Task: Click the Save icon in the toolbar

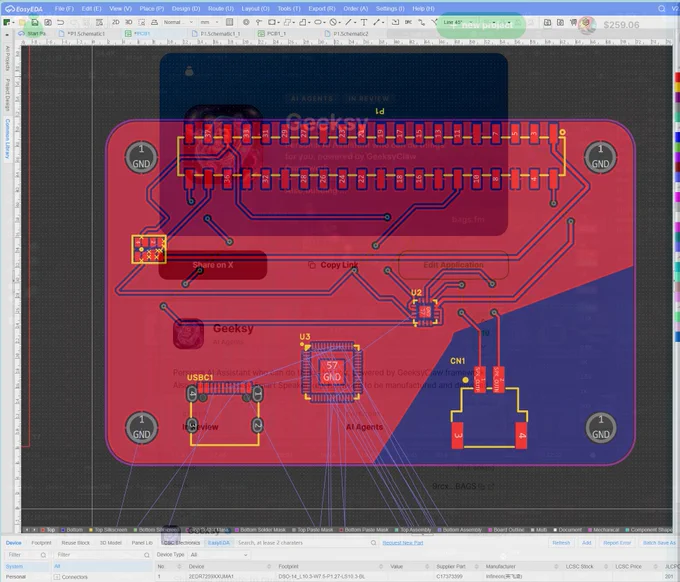Action: 35,22
